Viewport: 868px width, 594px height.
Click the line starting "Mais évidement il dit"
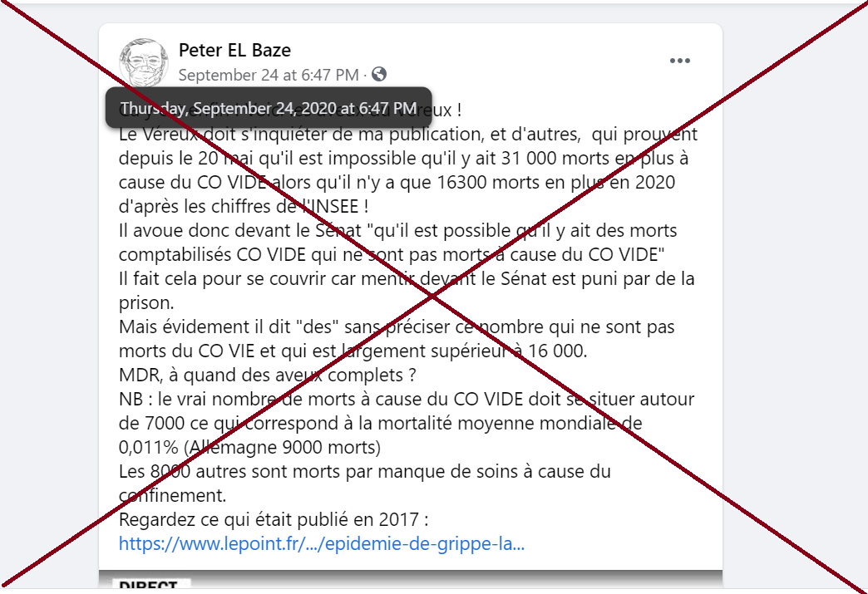(397, 326)
